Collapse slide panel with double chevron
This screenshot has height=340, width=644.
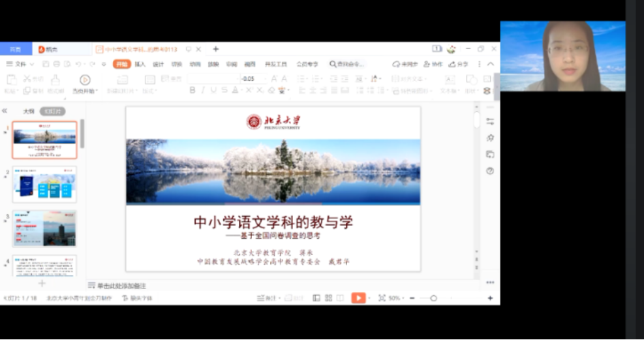pos(5,112)
